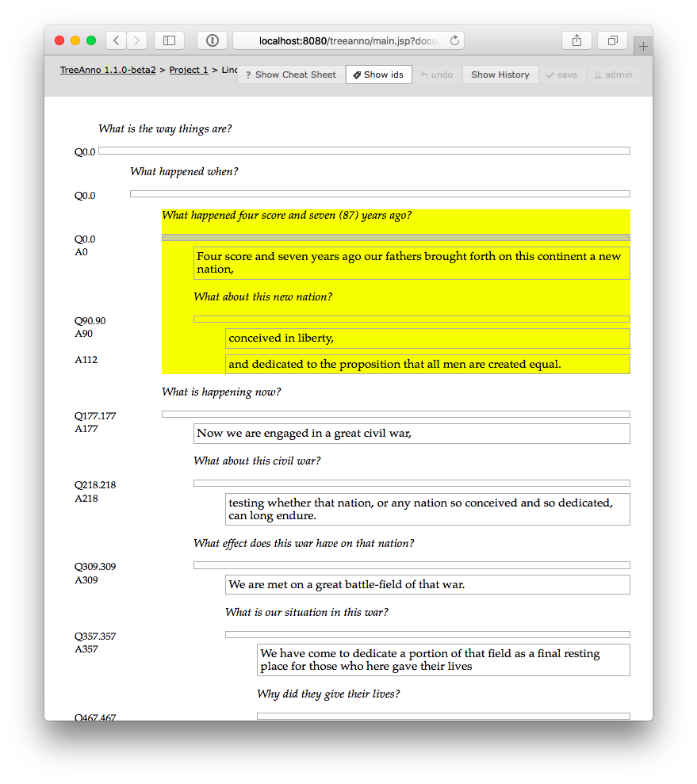Select highlighted question 'What happened four score and seven'
Viewport: 697px width, 784px height.
(286, 216)
